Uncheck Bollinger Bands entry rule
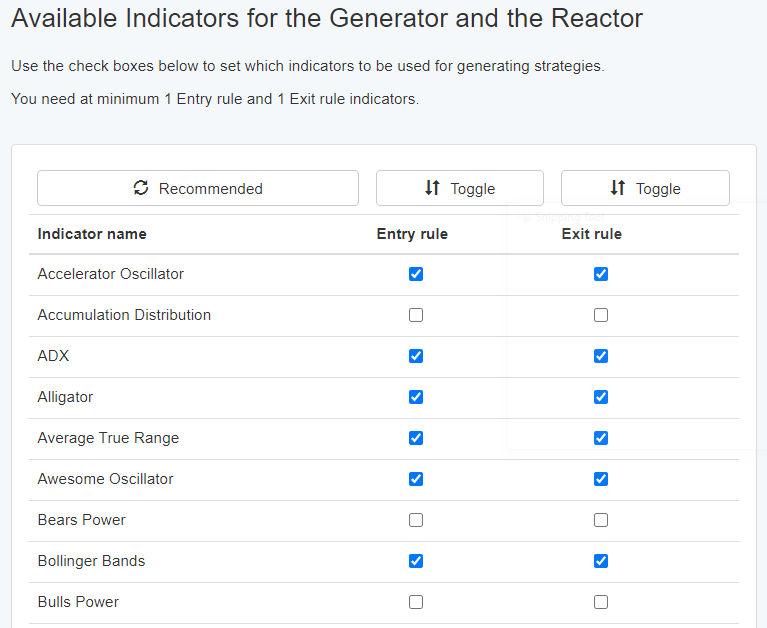Image resolution: width=767 pixels, height=628 pixels. (416, 561)
